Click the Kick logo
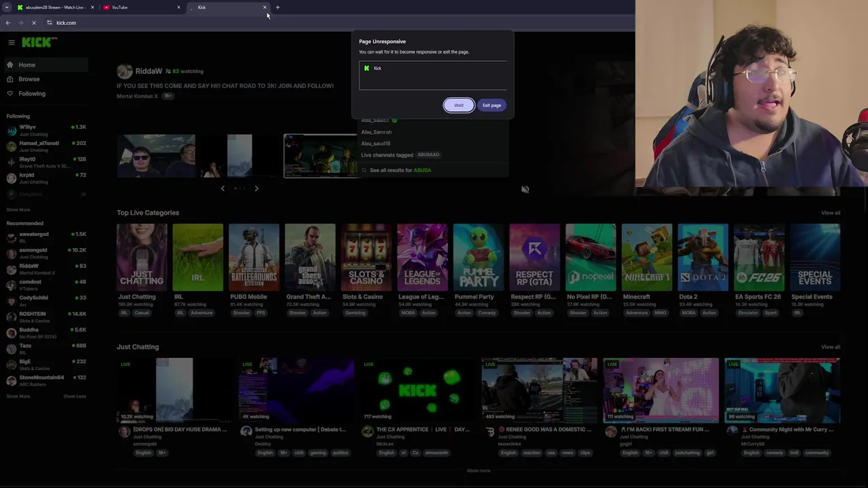 (x=39, y=42)
